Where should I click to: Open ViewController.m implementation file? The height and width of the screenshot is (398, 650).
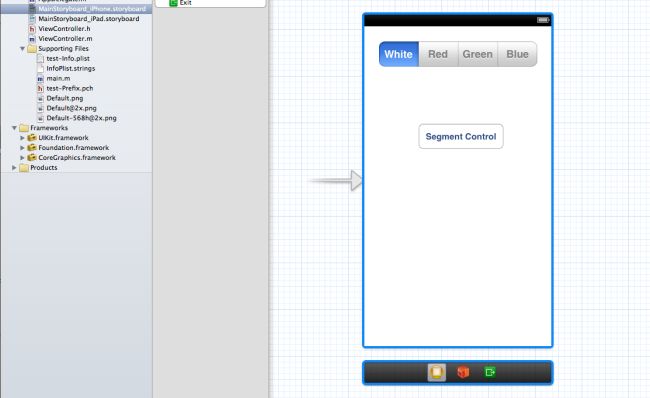tap(65, 39)
